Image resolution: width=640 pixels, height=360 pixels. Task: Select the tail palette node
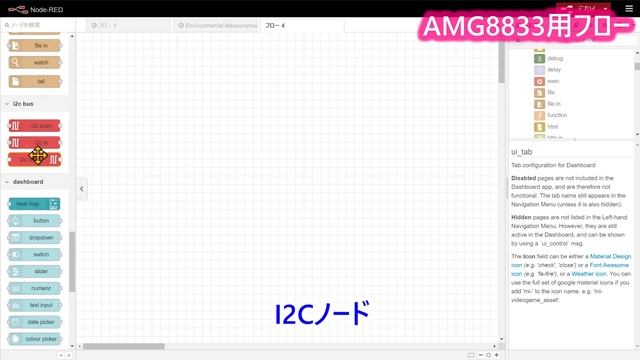35,81
